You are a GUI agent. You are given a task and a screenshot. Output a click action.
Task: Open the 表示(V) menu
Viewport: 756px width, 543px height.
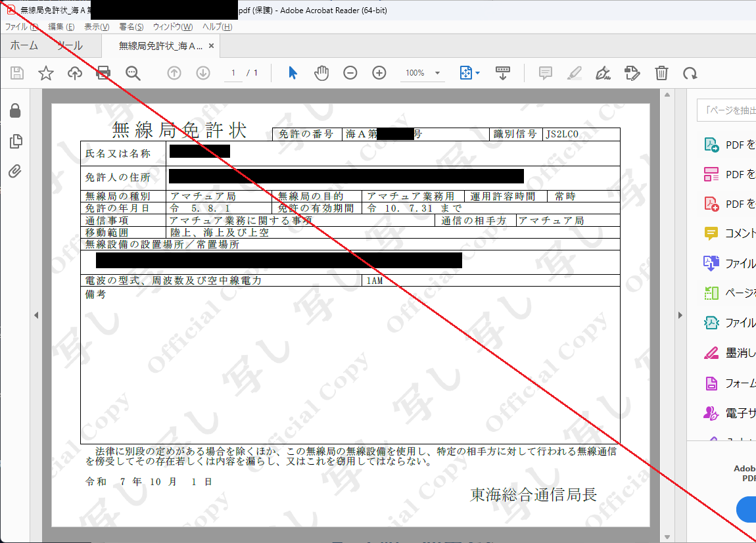point(97,27)
